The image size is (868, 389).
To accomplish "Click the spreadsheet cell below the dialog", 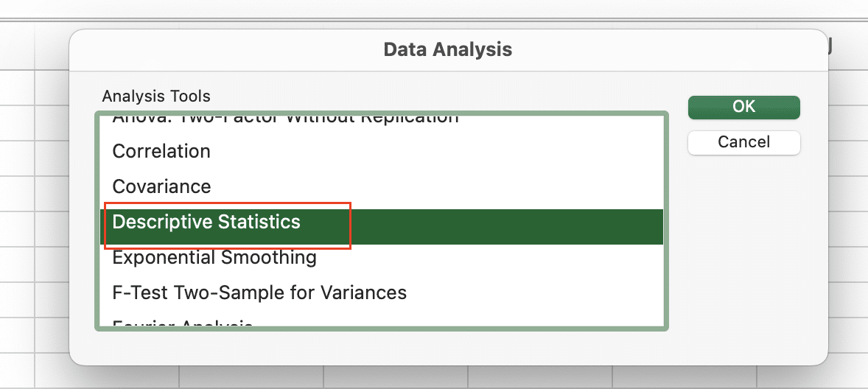I will [x=396, y=376].
